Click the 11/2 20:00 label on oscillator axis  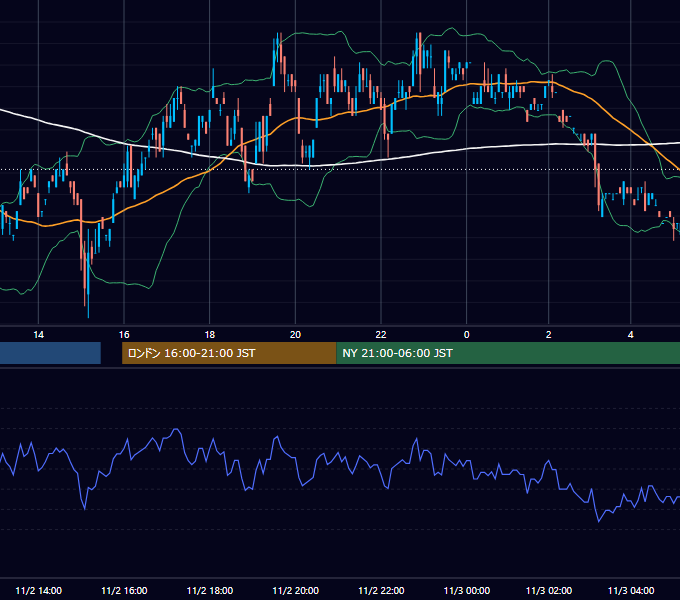coord(295,591)
